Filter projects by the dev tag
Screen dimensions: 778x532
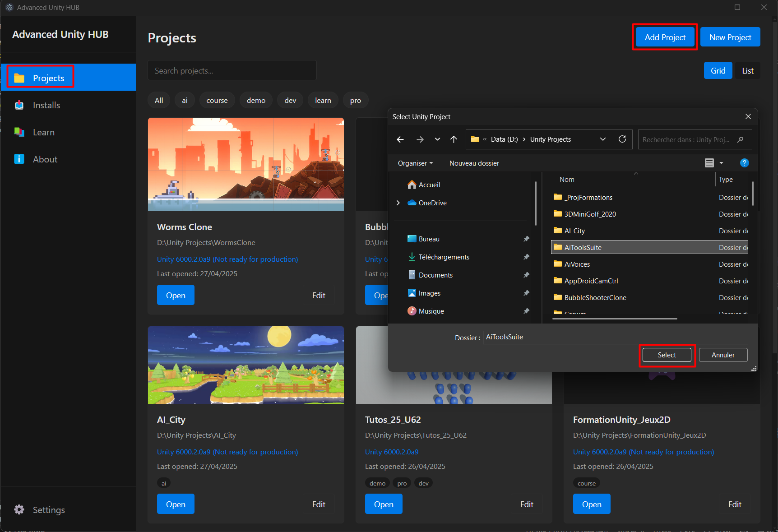click(x=290, y=100)
